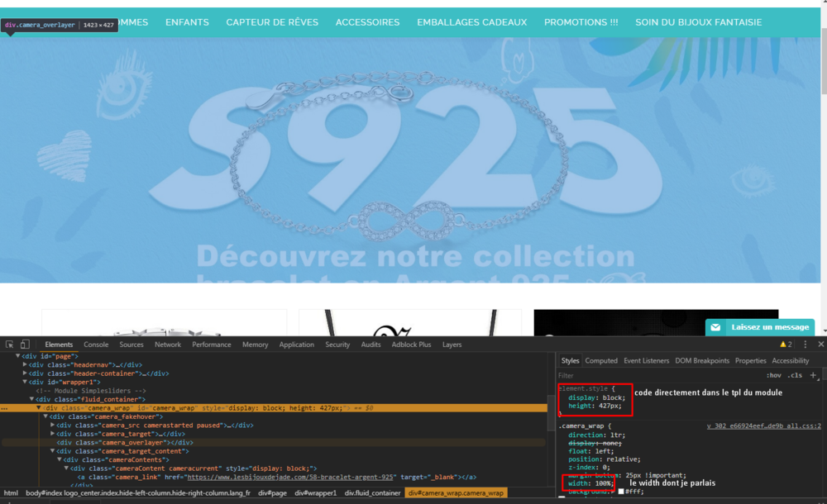Screen dimensions: 827x504
Task: Toggle the device toolbar icon
Action: pyautogui.click(x=25, y=345)
